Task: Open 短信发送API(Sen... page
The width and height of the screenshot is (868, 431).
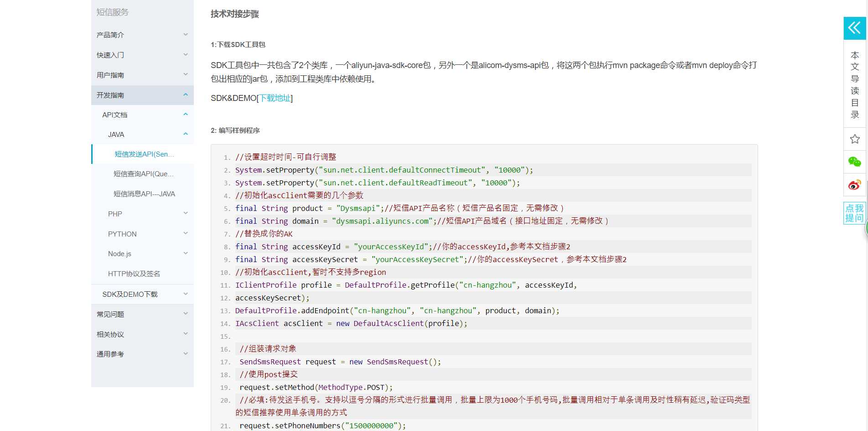Action: point(144,154)
